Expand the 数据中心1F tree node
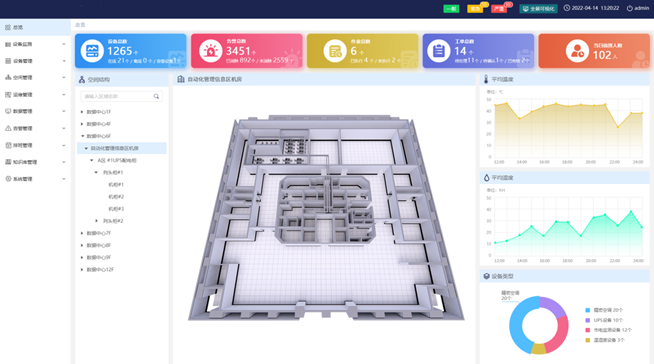 (82, 112)
